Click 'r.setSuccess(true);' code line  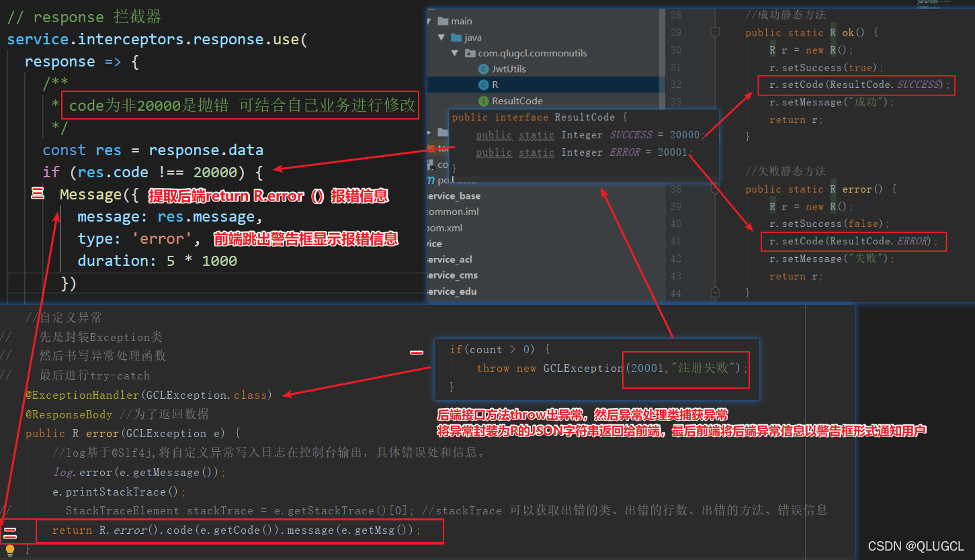tap(827, 68)
